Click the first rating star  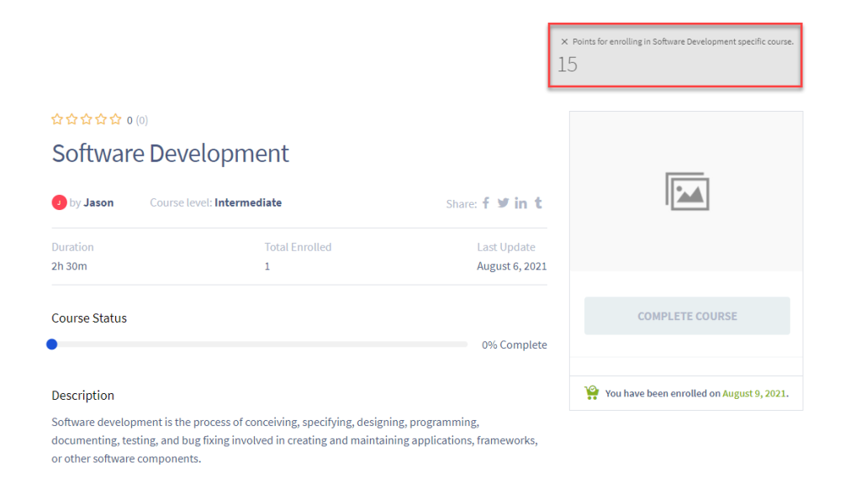pos(57,119)
